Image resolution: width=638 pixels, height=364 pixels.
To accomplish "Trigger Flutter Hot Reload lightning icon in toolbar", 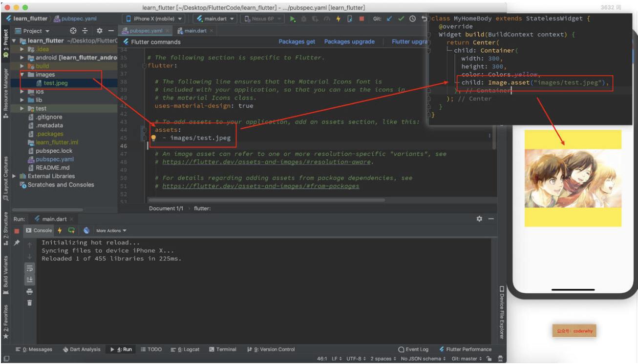I will point(338,19).
